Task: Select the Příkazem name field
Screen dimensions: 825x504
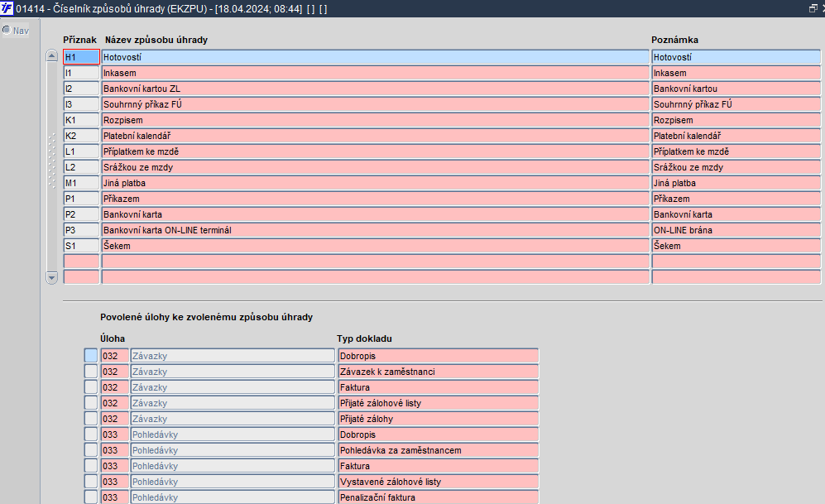Action: (375, 199)
